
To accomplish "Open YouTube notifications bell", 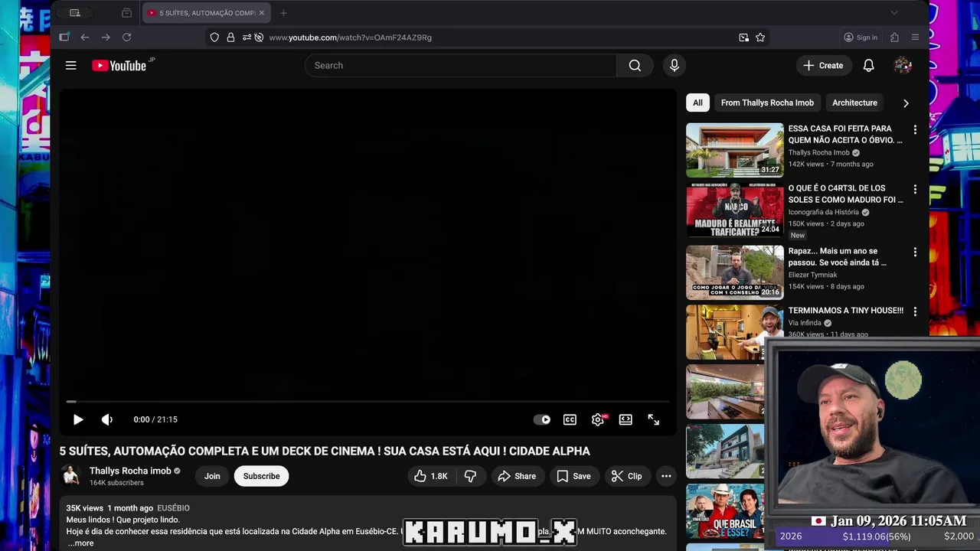I will coord(868,66).
